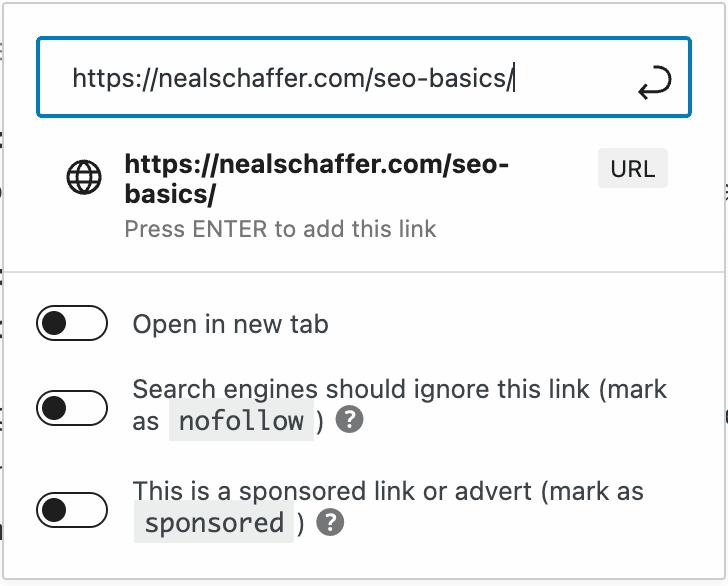Click the divider line below the suggestion
This screenshot has width=728, height=586.
coord(364,271)
